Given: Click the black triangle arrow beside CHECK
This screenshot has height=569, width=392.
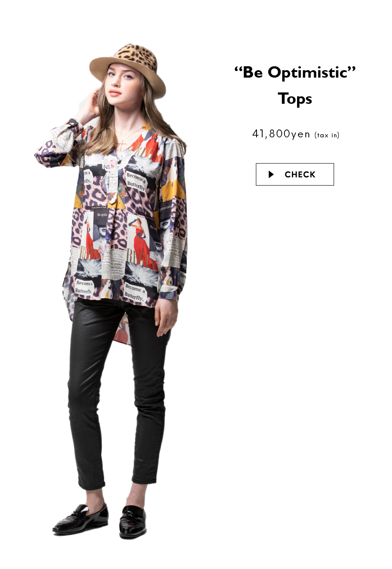Looking at the screenshot, I should tap(271, 174).
